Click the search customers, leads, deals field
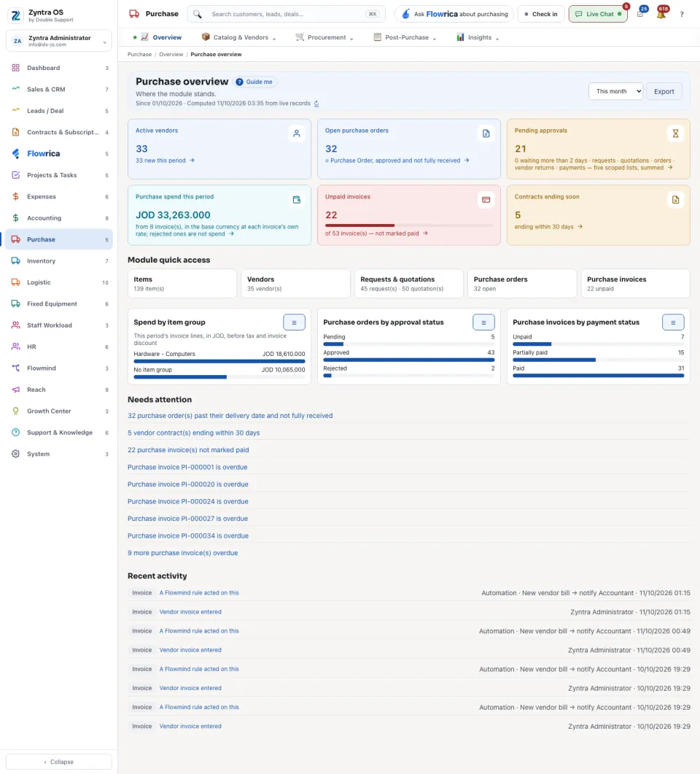 (286, 14)
